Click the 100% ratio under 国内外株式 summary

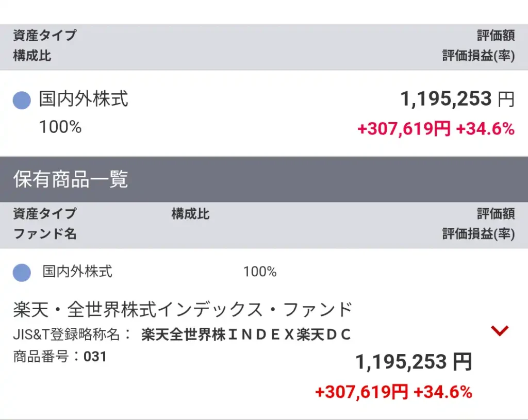pyautogui.click(x=60, y=127)
